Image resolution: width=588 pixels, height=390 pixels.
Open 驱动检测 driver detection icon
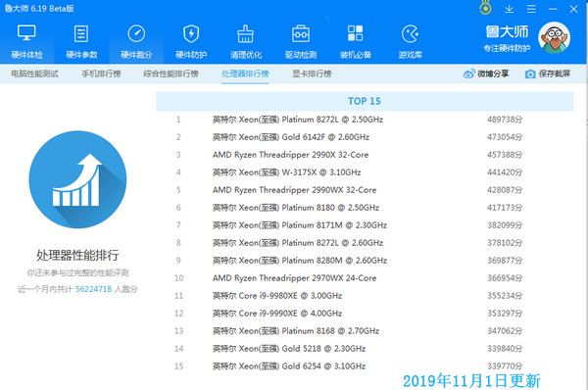(x=301, y=33)
